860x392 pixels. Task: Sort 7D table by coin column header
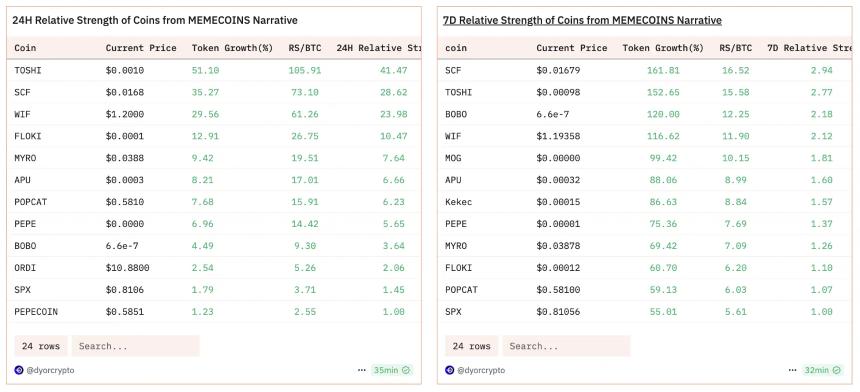point(456,48)
